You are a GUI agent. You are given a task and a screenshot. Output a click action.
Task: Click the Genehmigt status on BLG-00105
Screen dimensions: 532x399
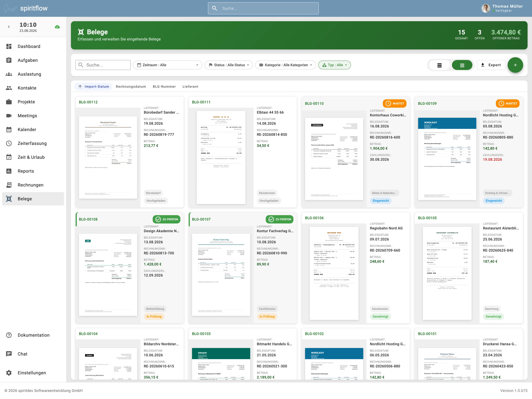coord(493,317)
